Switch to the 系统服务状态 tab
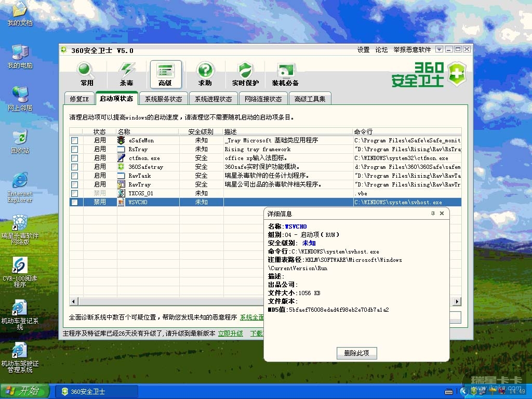 pos(163,99)
